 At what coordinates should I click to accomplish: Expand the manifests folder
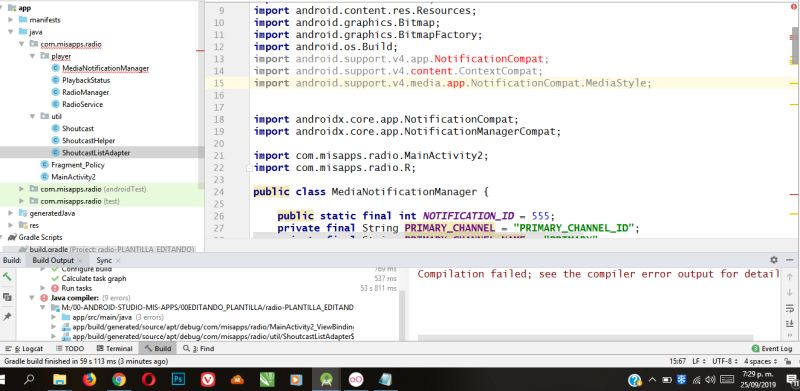[11, 19]
